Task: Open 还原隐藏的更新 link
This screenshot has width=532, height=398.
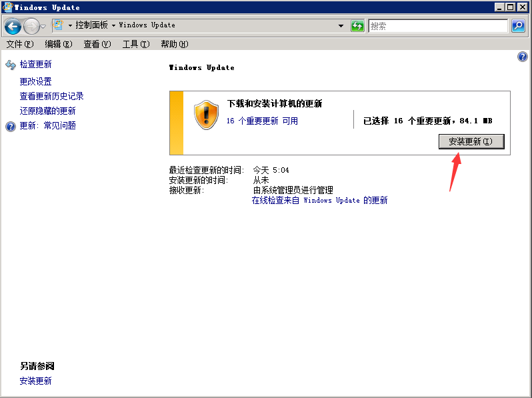Action: pyautogui.click(x=47, y=111)
